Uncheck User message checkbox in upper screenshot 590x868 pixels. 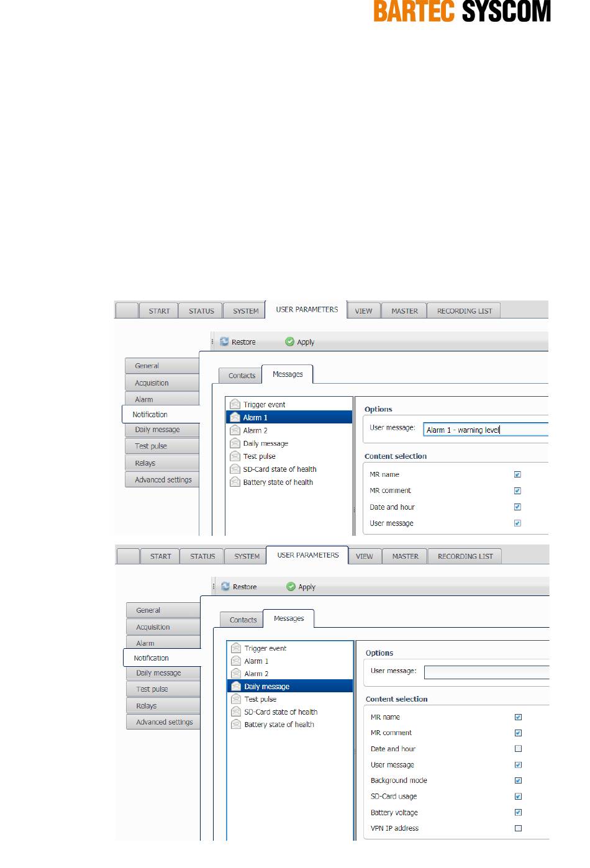coord(517,523)
